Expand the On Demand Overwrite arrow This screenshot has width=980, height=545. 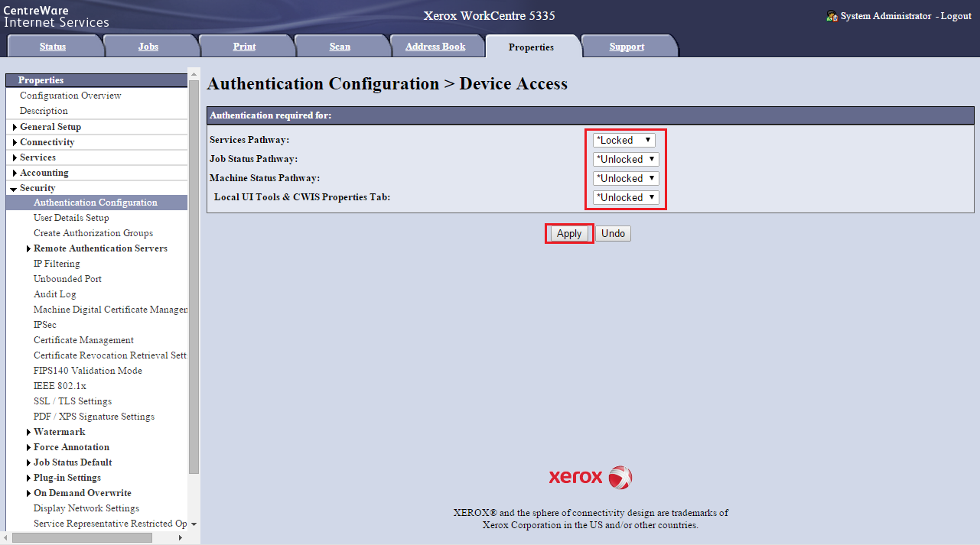[x=28, y=494]
